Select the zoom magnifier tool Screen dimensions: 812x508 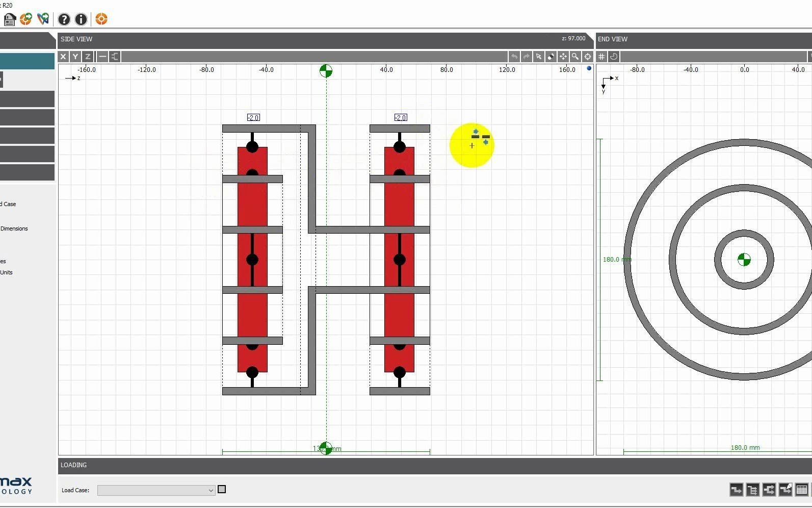(x=575, y=57)
